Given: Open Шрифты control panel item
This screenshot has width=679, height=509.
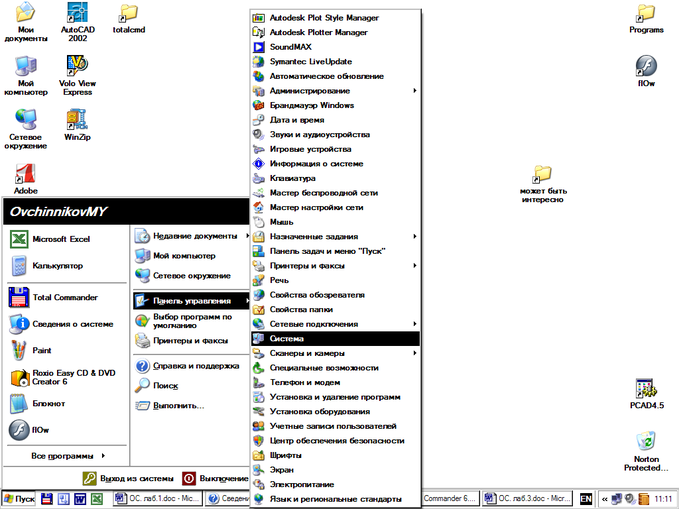Looking at the screenshot, I should click(x=336, y=455).
